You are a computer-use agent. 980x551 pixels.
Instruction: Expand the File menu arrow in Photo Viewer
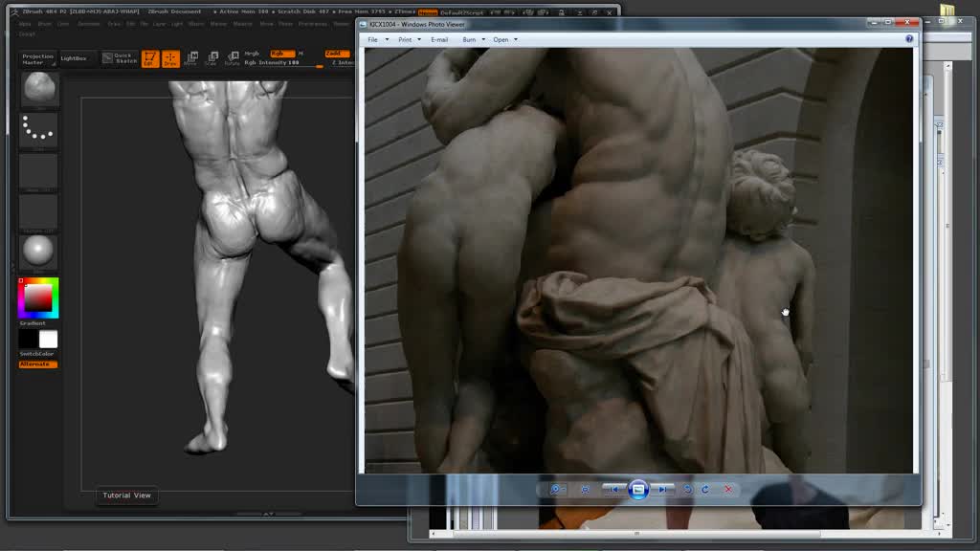coord(387,39)
